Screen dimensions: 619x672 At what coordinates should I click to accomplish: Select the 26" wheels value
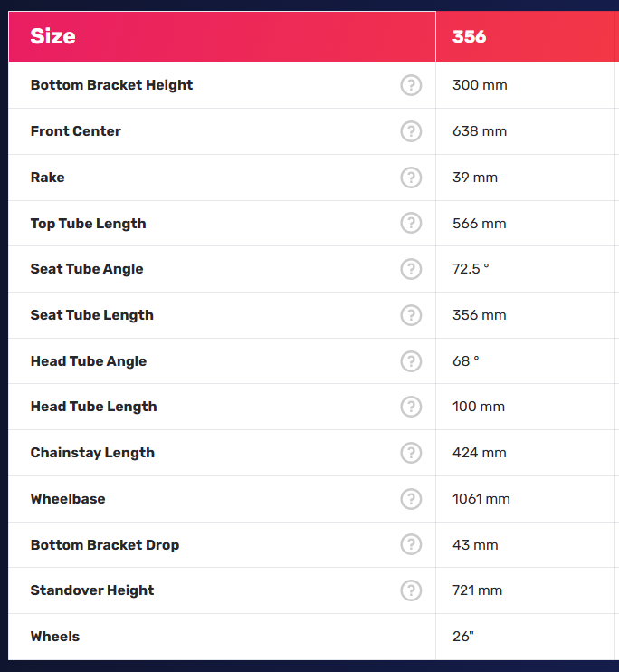(x=463, y=637)
